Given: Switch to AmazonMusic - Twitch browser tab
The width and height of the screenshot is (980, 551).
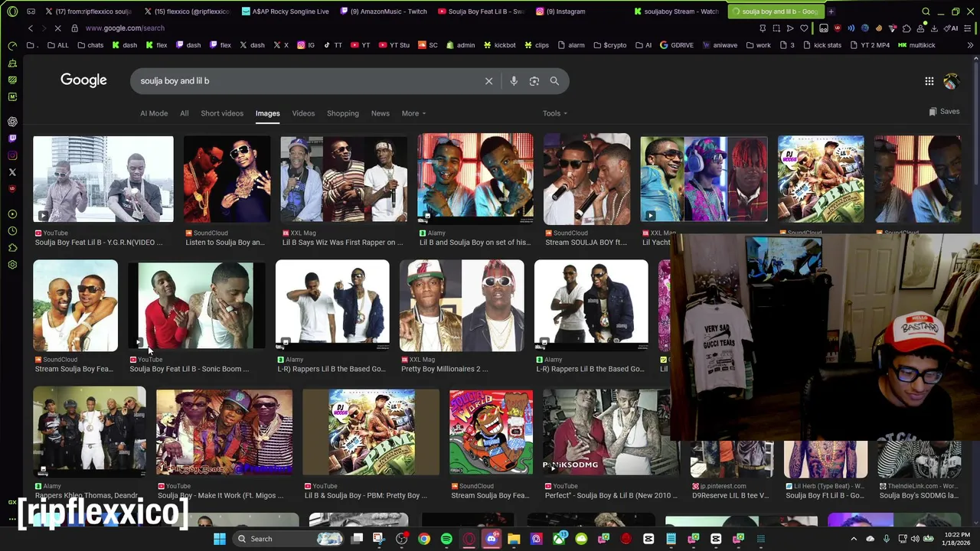Looking at the screenshot, I should pos(383,11).
